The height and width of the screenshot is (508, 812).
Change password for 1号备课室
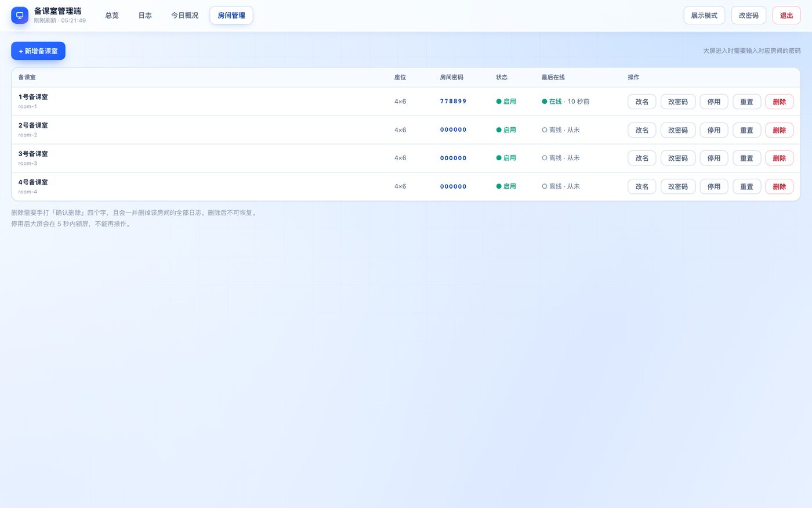pos(678,102)
